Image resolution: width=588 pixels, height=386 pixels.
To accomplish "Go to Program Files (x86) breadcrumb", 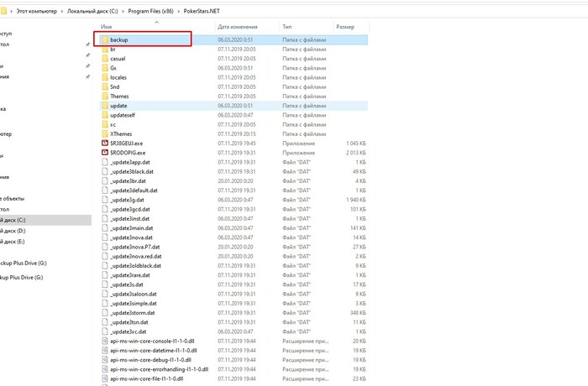I will pyautogui.click(x=150, y=11).
